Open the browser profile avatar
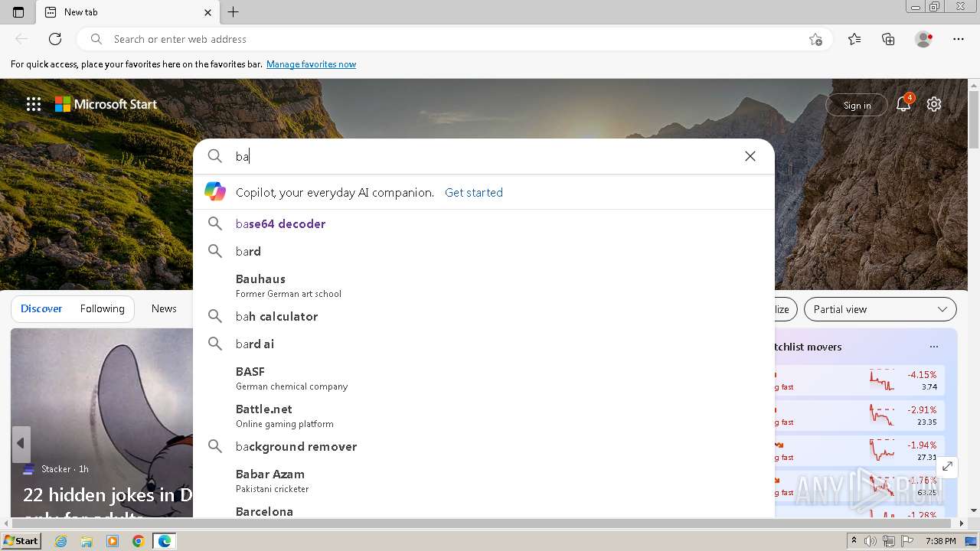 pos(924,39)
